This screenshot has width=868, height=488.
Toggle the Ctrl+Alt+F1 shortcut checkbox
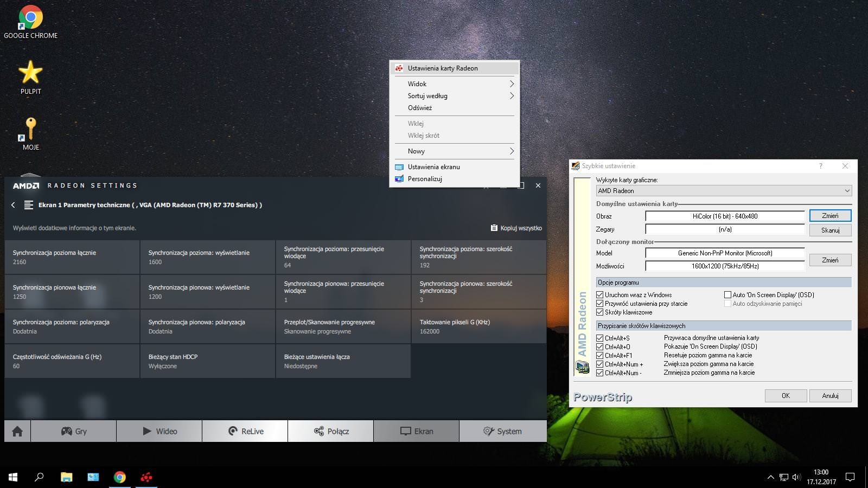pos(599,356)
